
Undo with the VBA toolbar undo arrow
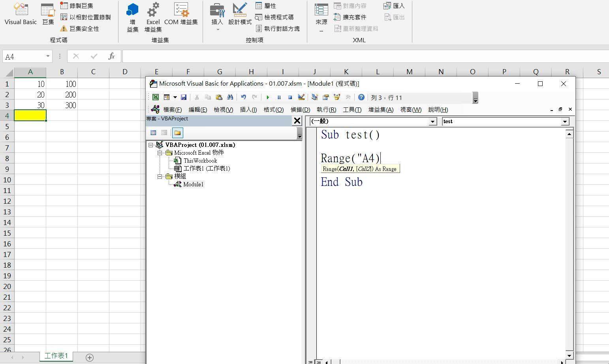click(243, 97)
